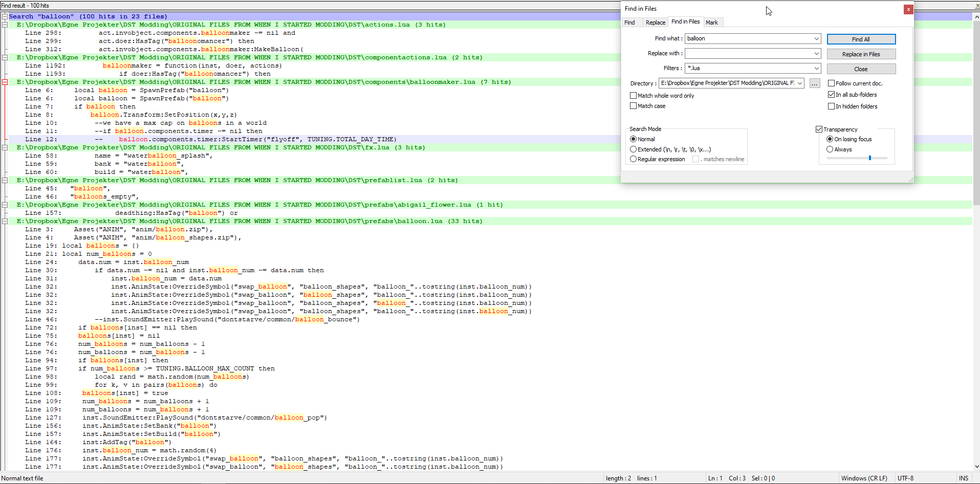980x484 pixels.
Task: Collapse the prefabs\balloon.lua fold marker
Action: tap(5, 221)
